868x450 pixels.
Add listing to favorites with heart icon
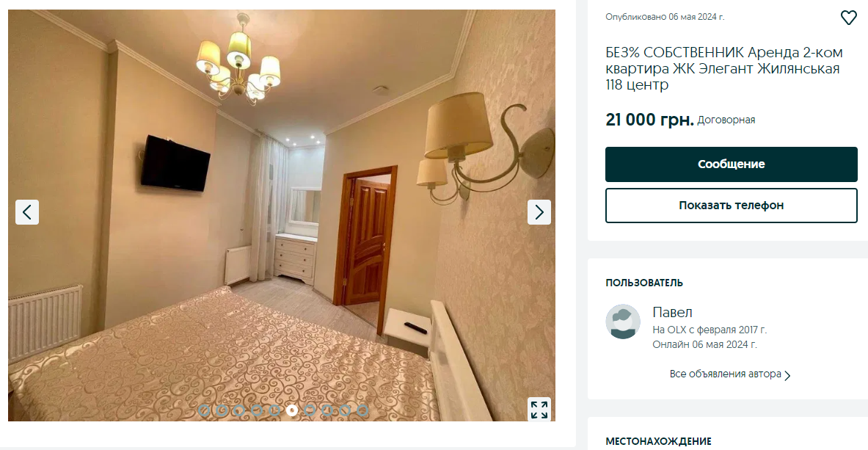[x=849, y=18]
